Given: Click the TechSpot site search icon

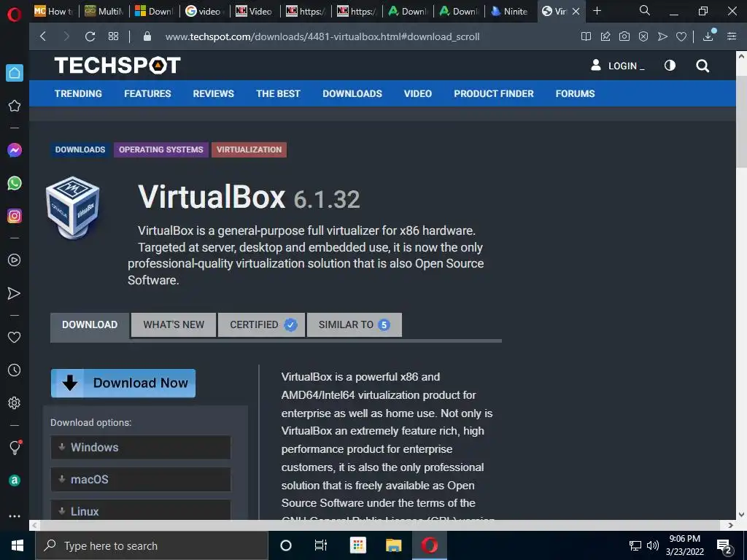Looking at the screenshot, I should (703, 66).
